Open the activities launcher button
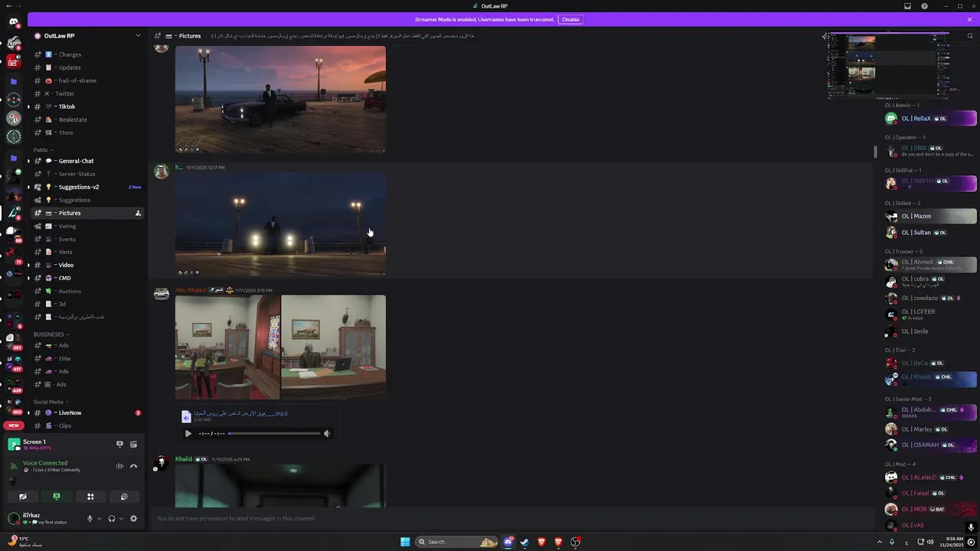 [x=90, y=497]
